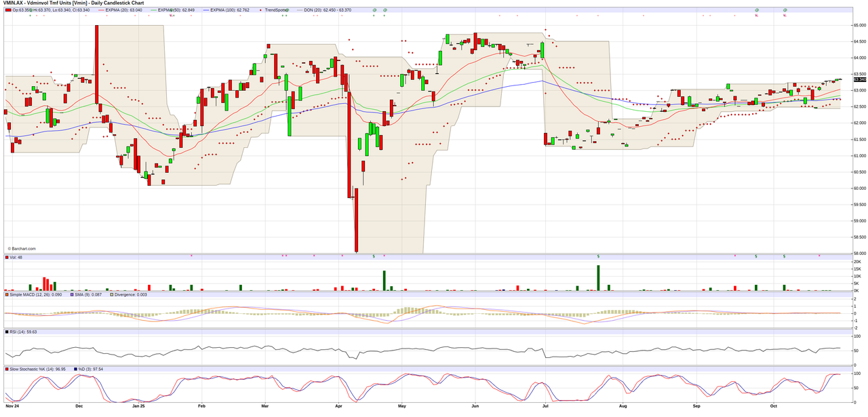This screenshot has width=868, height=417.
Task: Click the 61.500 price axis label
Action: 860,139
